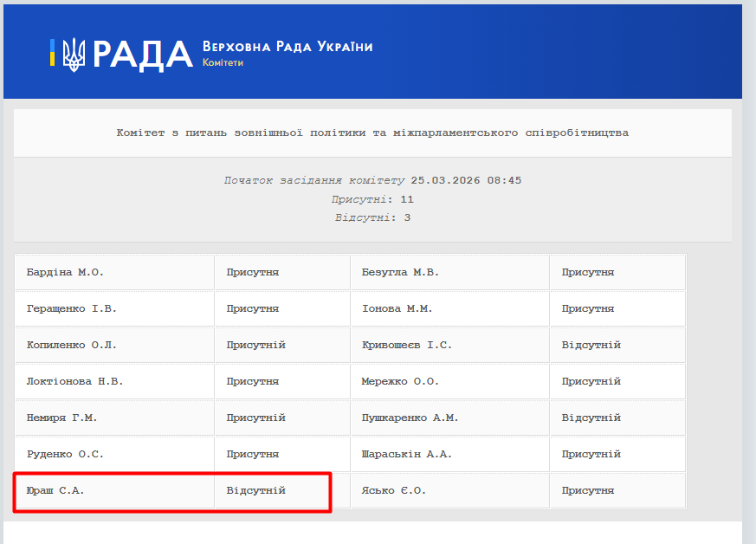Select the meeting start time 25.03.2026 08:45
Screen dimensions: 756x544
tap(466, 180)
